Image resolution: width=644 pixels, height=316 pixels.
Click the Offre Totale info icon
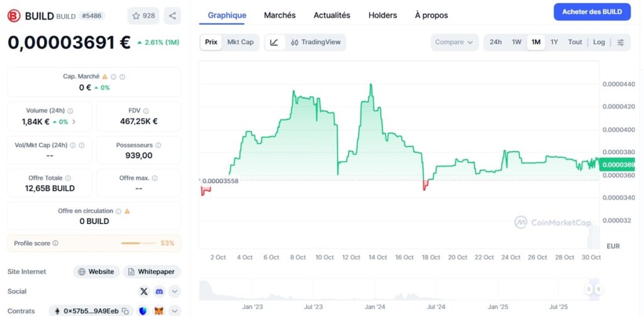click(x=68, y=178)
